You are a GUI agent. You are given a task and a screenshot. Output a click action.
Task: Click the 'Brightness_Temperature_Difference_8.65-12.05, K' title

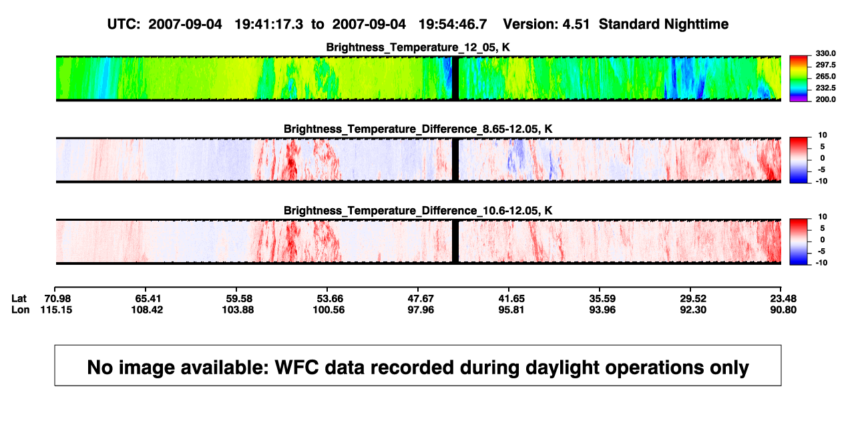point(418,129)
